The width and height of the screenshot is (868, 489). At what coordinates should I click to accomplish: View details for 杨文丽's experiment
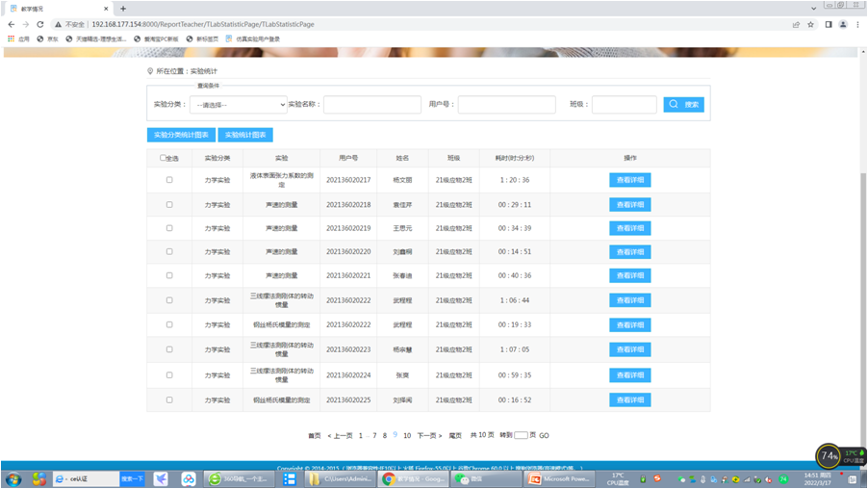click(629, 180)
